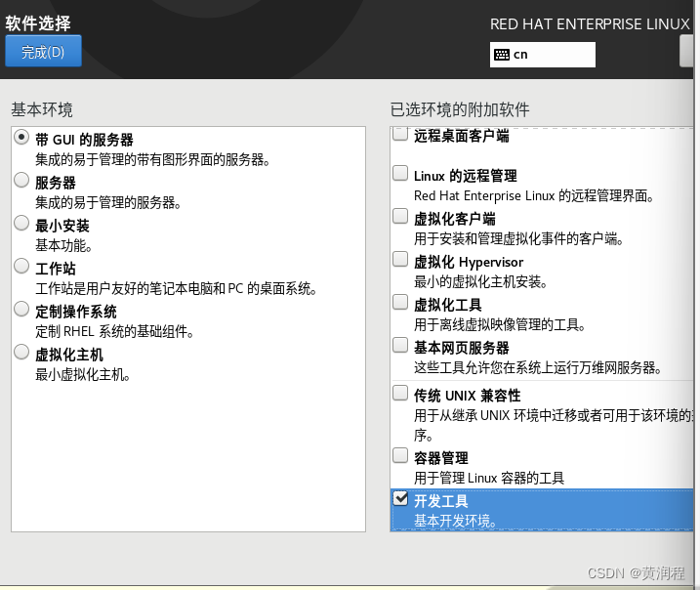
Task: Click the 基本开发环境 description text
Action: click(x=455, y=521)
